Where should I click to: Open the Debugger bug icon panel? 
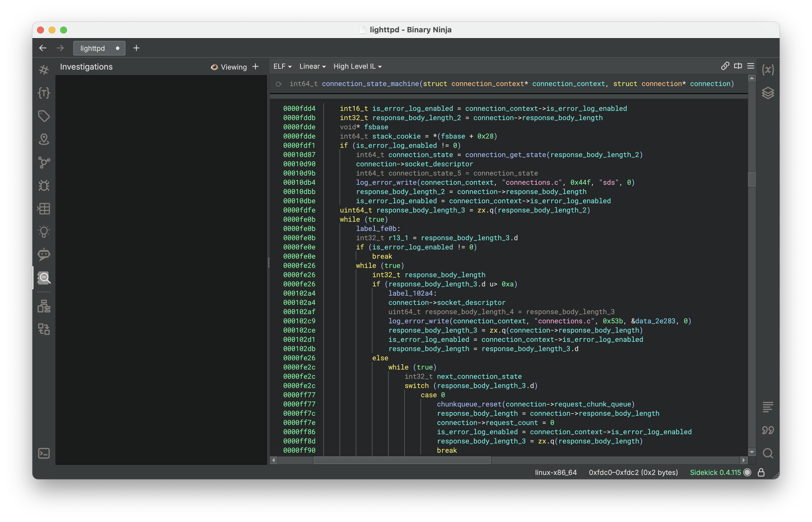coord(44,185)
